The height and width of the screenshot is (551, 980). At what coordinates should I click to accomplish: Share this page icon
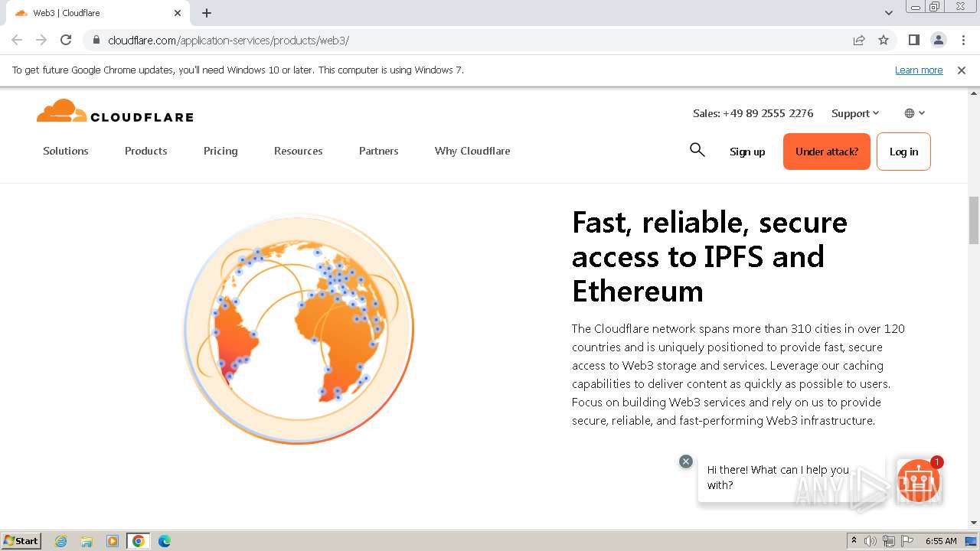click(x=859, y=40)
